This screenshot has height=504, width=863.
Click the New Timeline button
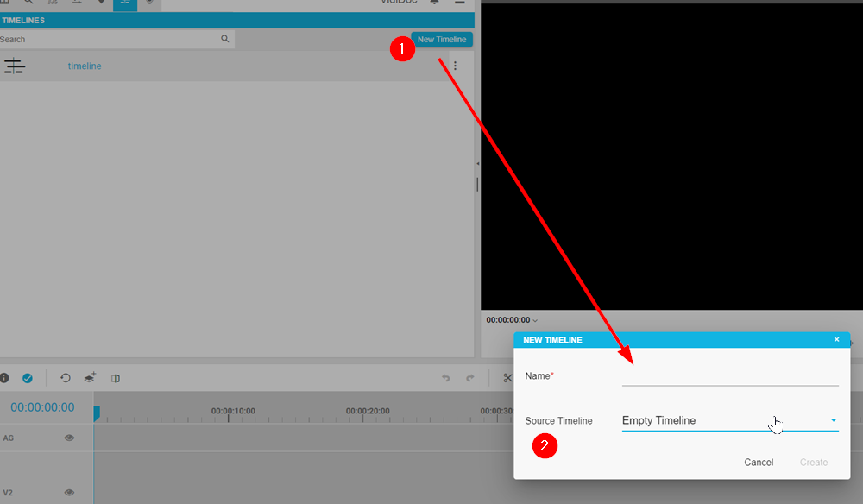[442, 40]
